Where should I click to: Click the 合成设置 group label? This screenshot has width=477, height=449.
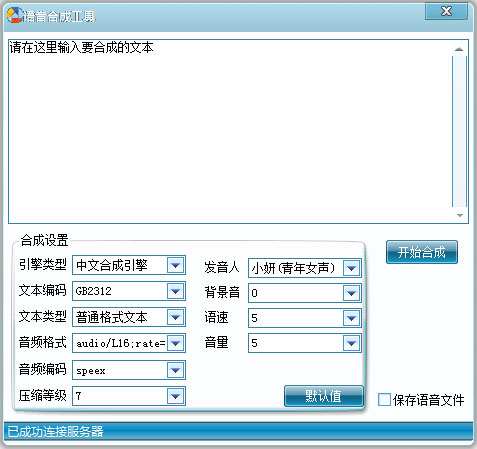coord(44,240)
